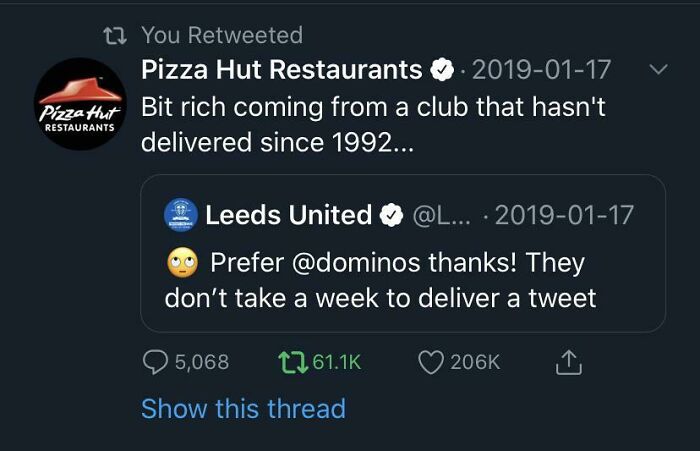Click the 5,068 replies count
The image size is (700, 451).
pyautogui.click(x=202, y=362)
